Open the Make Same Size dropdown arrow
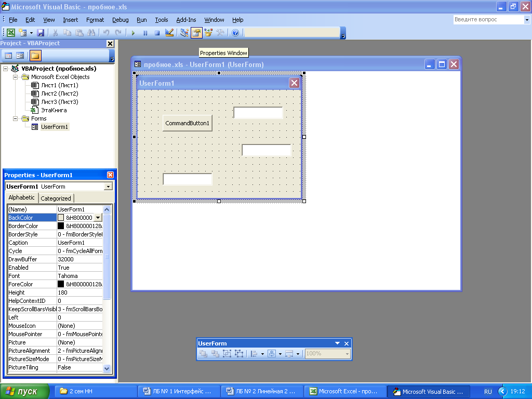The width and height of the screenshot is (532, 399). pyautogui.click(x=298, y=354)
